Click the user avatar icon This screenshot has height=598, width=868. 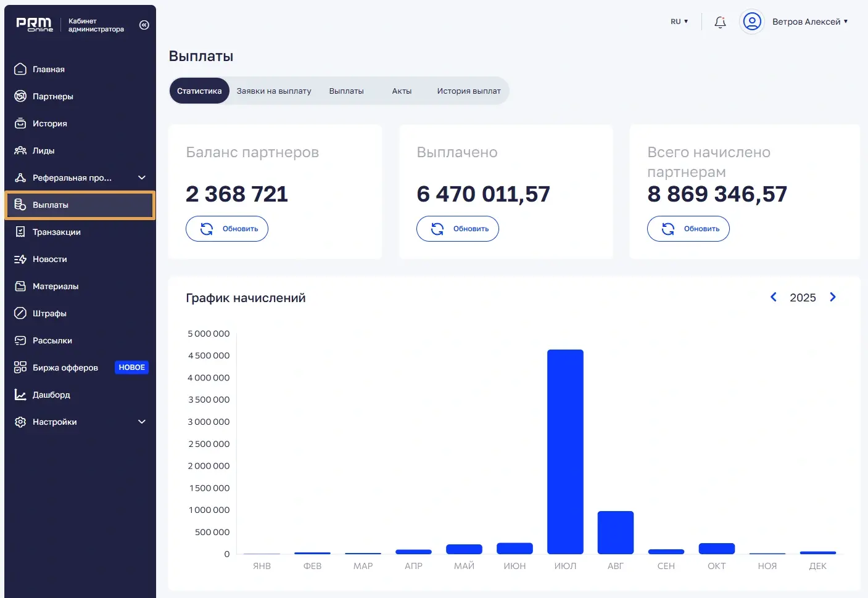[x=752, y=22]
